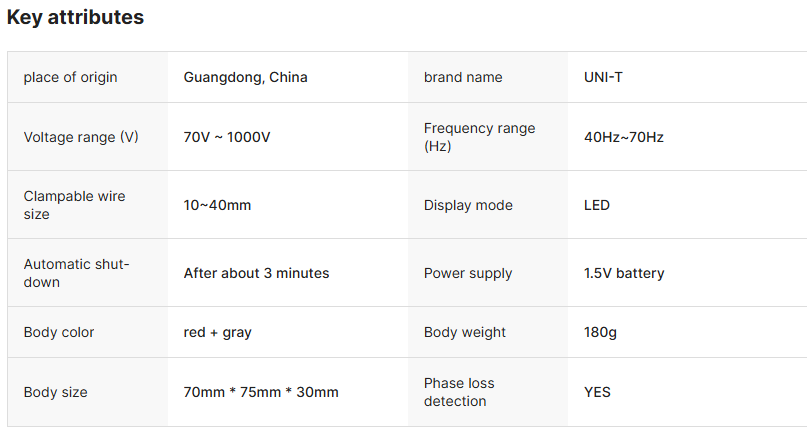Click the Automatic shut-down label
This screenshot has width=807, height=427.
[x=76, y=273]
